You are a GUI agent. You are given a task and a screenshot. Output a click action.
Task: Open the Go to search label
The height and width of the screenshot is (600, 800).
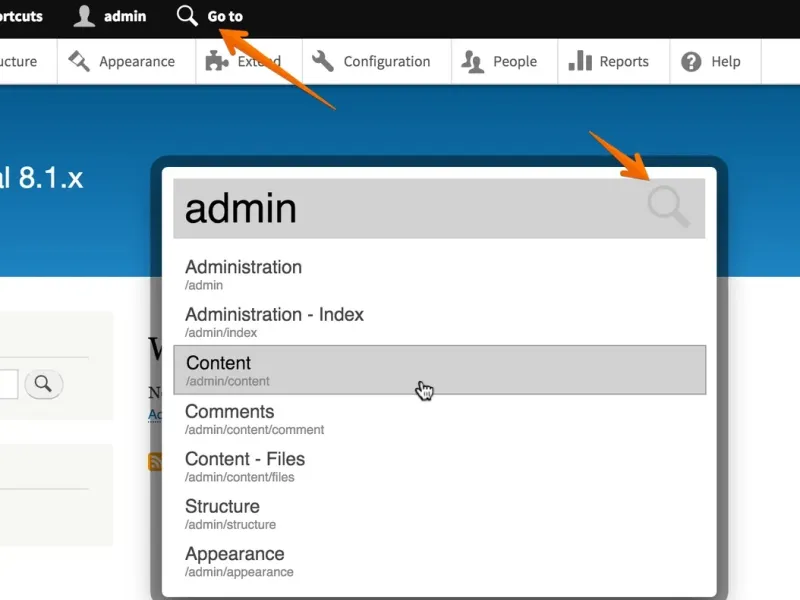coord(225,16)
